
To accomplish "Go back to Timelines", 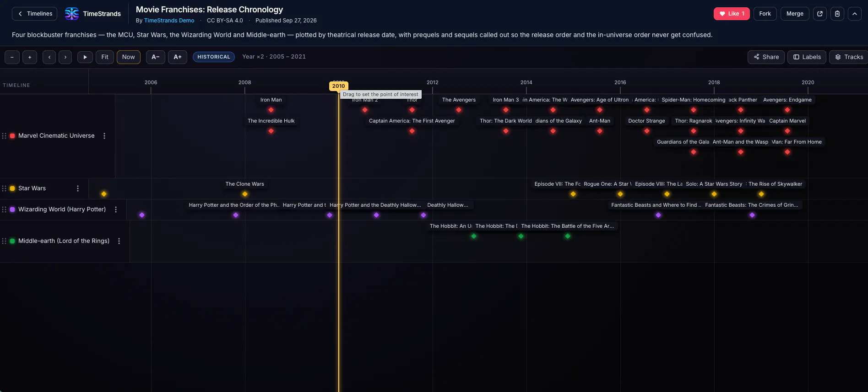I will point(35,14).
